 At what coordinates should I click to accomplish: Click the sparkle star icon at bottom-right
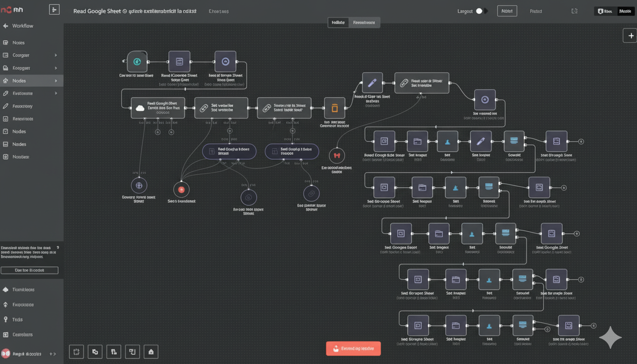(610, 337)
